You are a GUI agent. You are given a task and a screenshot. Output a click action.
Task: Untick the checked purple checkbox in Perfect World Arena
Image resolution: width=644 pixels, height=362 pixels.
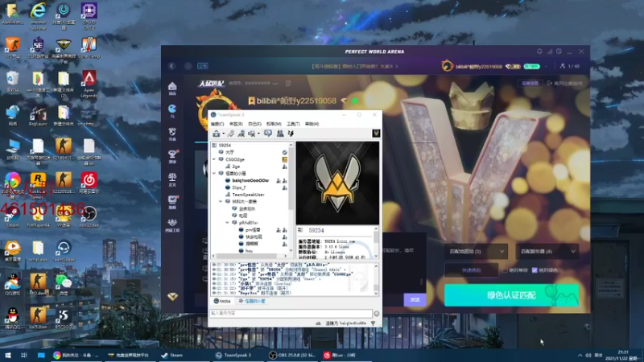[x=535, y=270]
